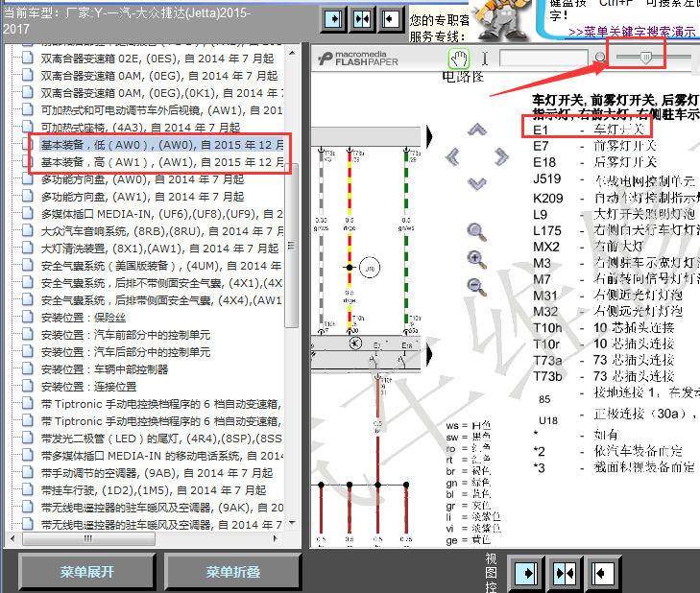Click the lower black triangle diagram handle
Viewport: 700px width, 593px height.
point(429,355)
